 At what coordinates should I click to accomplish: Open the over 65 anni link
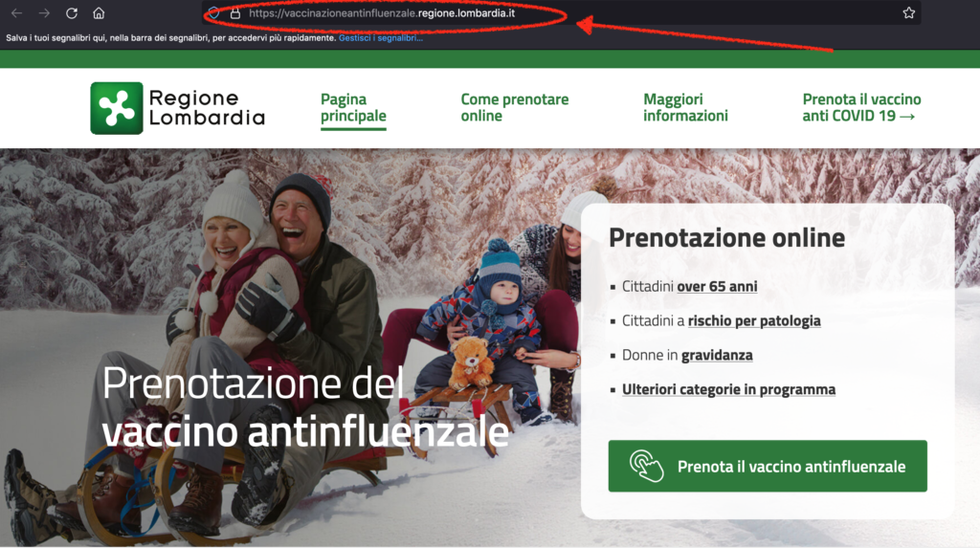pyautogui.click(x=717, y=286)
